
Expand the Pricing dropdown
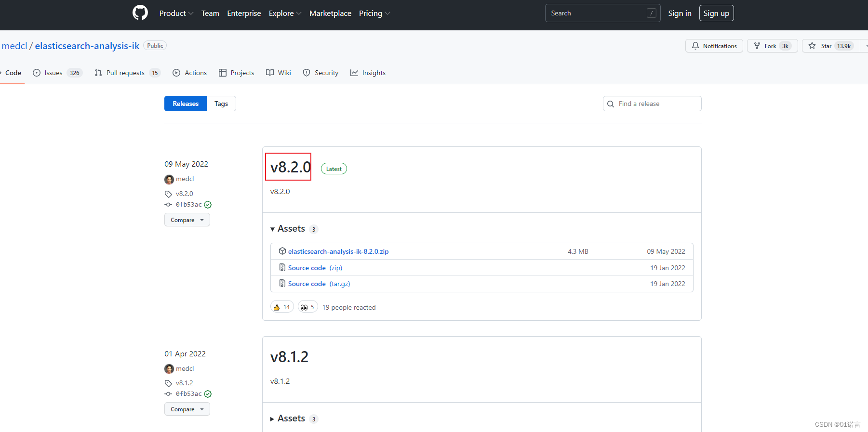click(x=374, y=13)
